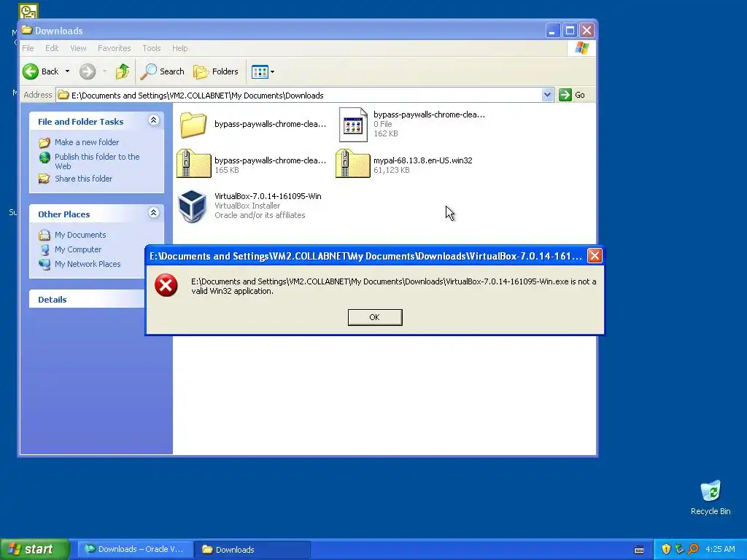Click the green Go button
The width and height of the screenshot is (747, 560).
pos(572,95)
